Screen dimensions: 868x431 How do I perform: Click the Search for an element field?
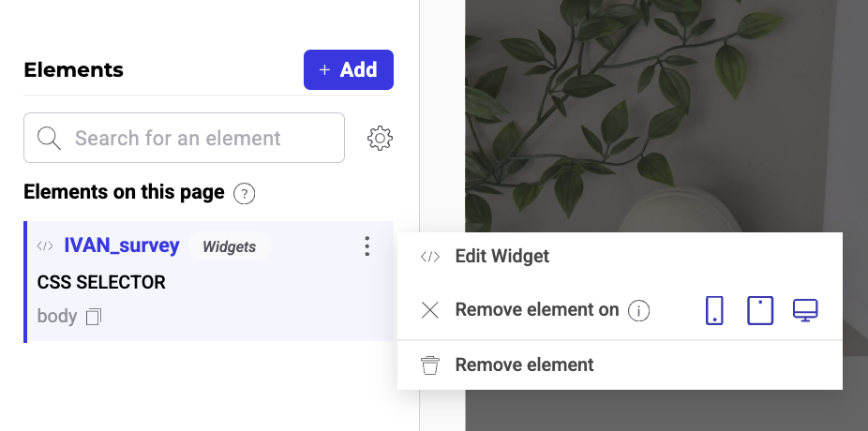[x=185, y=138]
